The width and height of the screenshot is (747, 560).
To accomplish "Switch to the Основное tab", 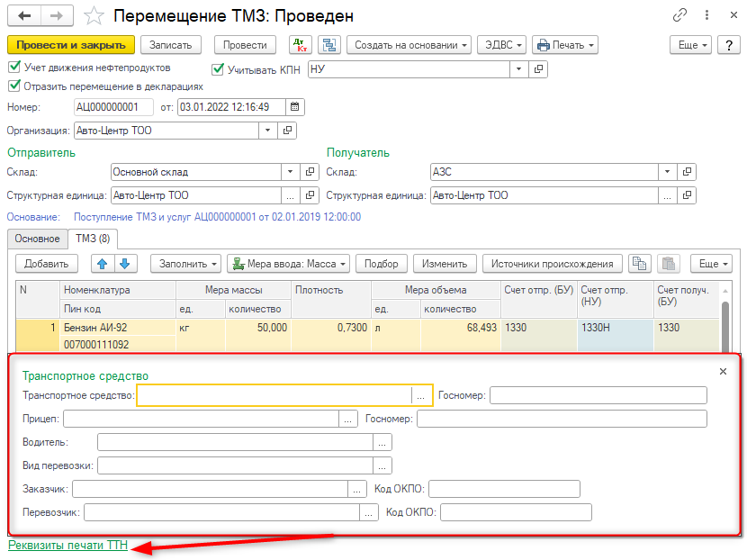I will click(x=37, y=239).
